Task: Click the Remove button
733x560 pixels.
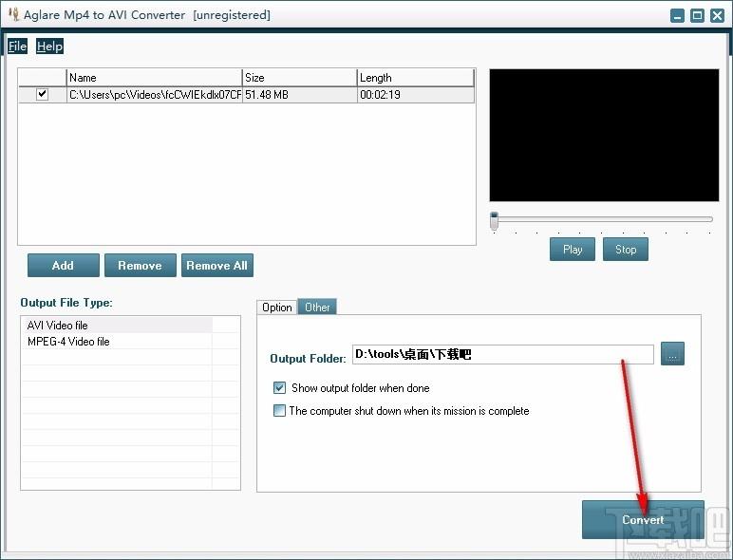Action: point(141,266)
